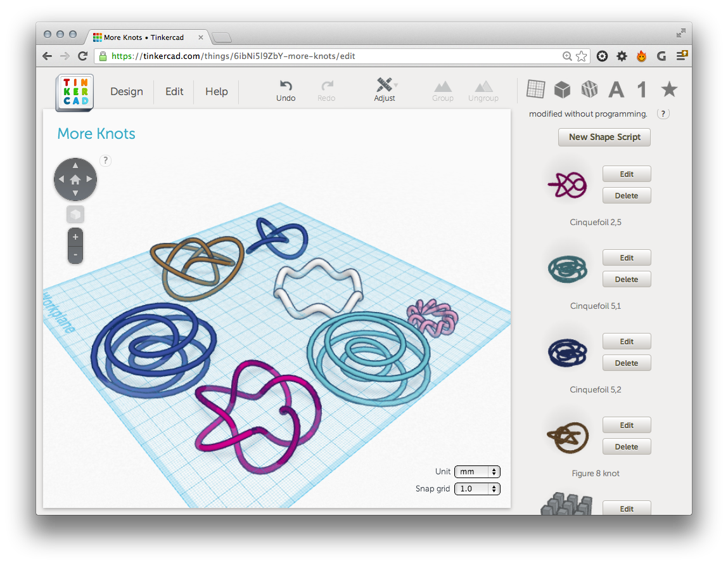Click the Undo arrow icon
The image size is (728, 565).
click(286, 86)
